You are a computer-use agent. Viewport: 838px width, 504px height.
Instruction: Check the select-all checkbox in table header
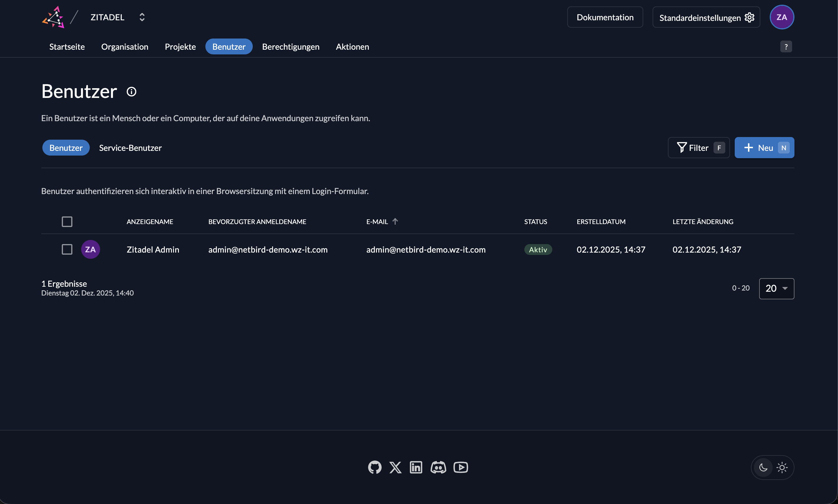(x=67, y=222)
